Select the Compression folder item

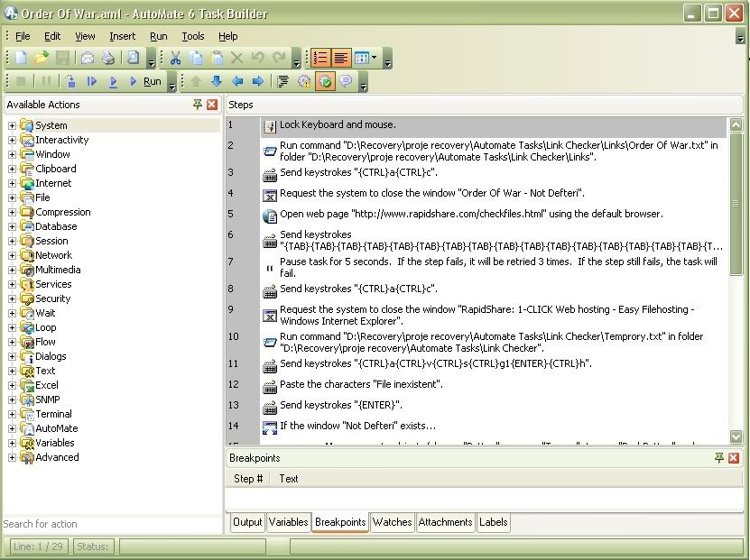click(x=62, y=212)
